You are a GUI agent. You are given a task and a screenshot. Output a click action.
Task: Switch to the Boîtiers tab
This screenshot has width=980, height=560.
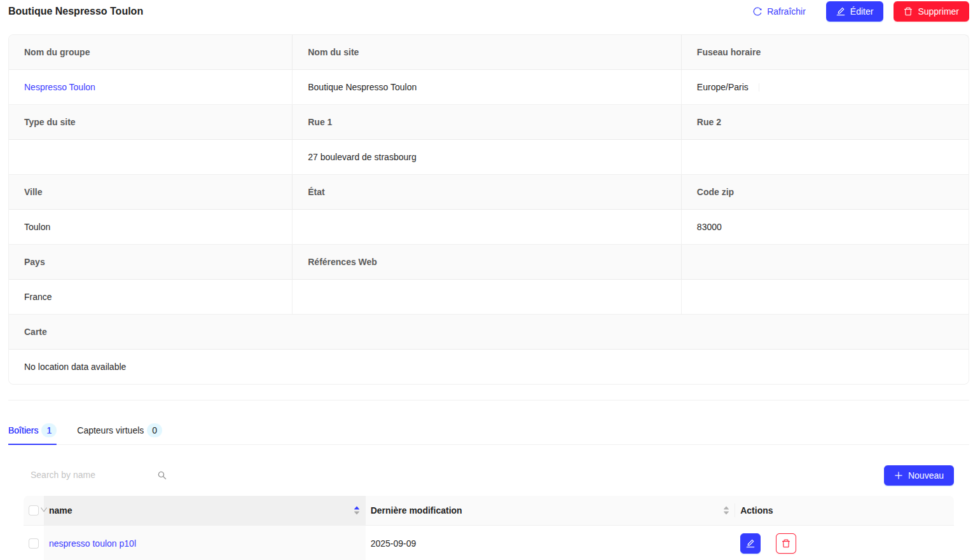pyautogui.click(x=24, y=430)
